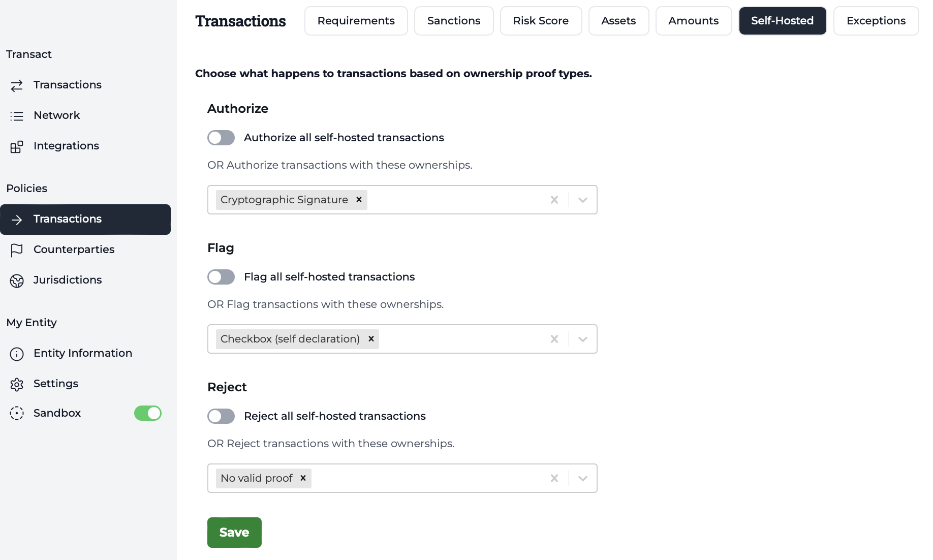933x560 pixels.
Task: Clear all Authorize ownership selections
Action: click(554, 200)
